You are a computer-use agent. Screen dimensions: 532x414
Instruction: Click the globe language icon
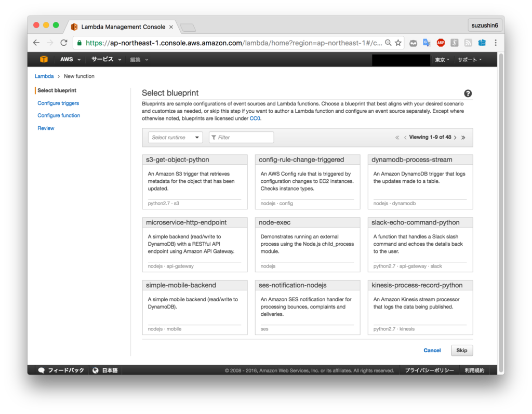pyautogui.click(x=96, y=370)
